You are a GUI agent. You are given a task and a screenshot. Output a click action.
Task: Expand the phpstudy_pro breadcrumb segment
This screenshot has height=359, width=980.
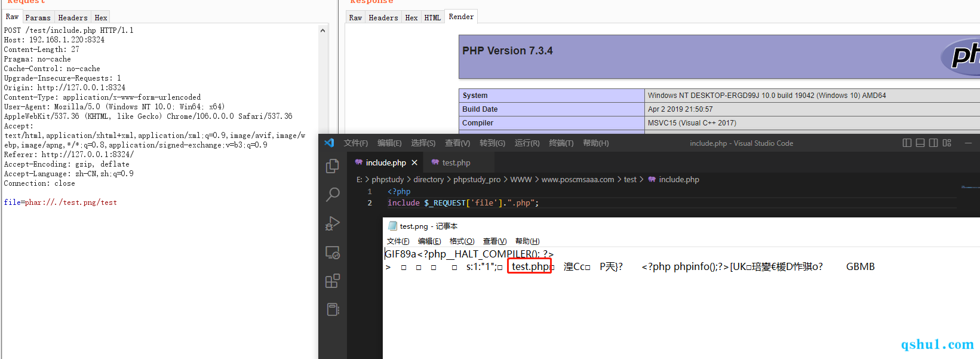point(477,179)
